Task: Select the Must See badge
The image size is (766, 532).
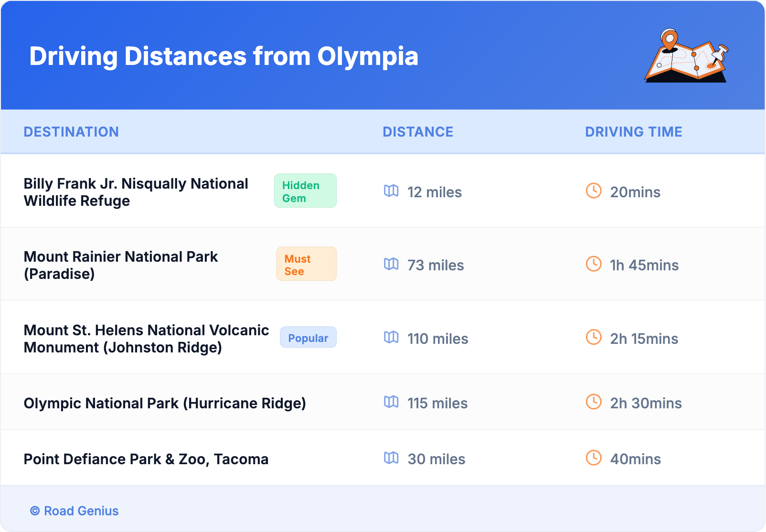Action: point(306,264)
